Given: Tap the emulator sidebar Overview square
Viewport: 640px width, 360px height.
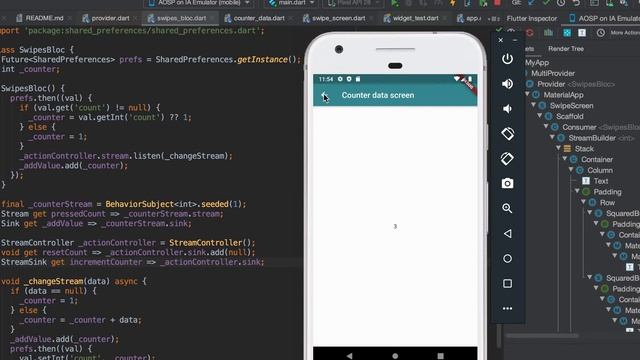Looking at the screenshot, I should tap(507, 283).
